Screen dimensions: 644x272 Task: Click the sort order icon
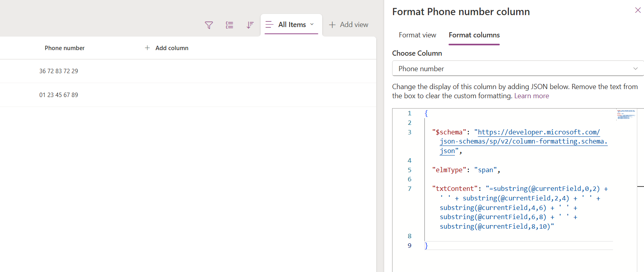[x=250, y=25]
